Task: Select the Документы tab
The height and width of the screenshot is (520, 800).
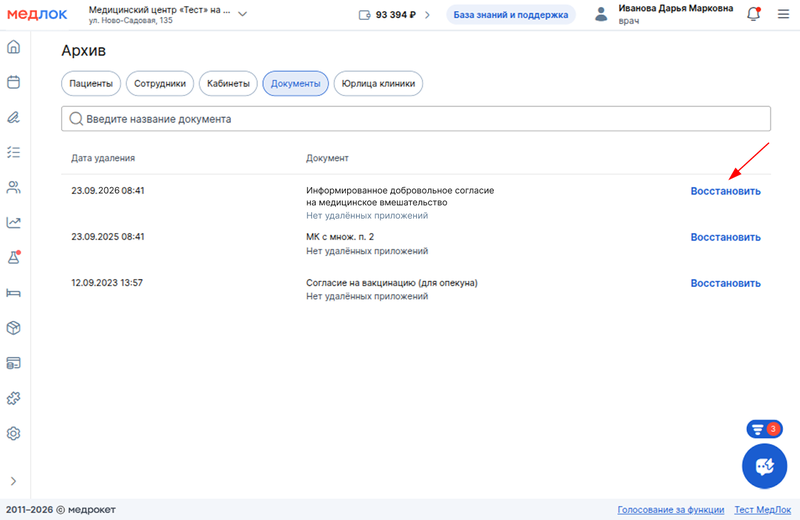Action: 295,84
